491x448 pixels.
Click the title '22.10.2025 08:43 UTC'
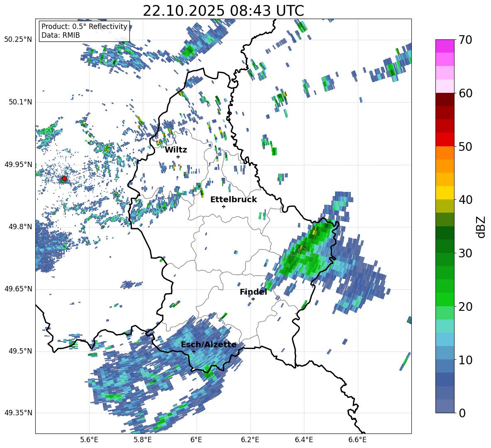[x=223, y=11]
